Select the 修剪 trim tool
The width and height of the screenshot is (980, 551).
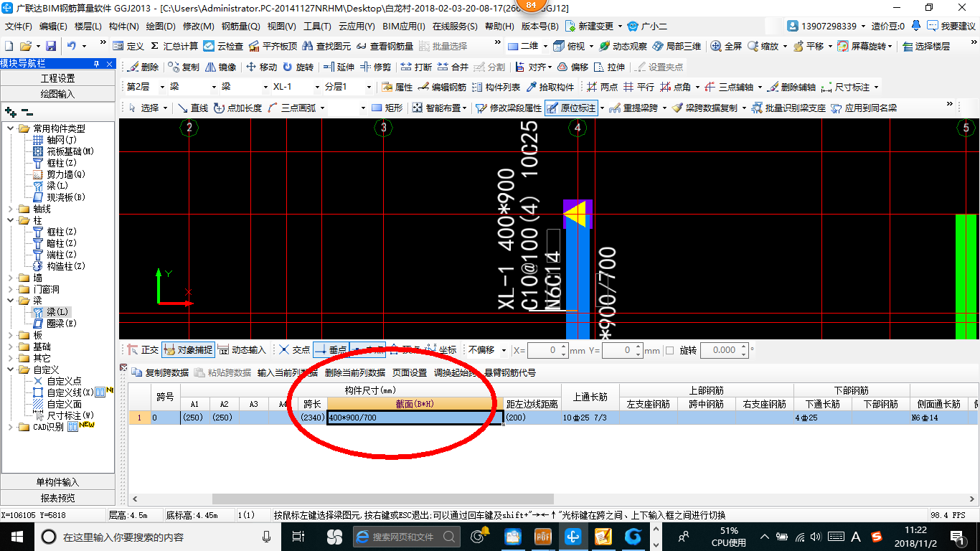coord(376,67)
